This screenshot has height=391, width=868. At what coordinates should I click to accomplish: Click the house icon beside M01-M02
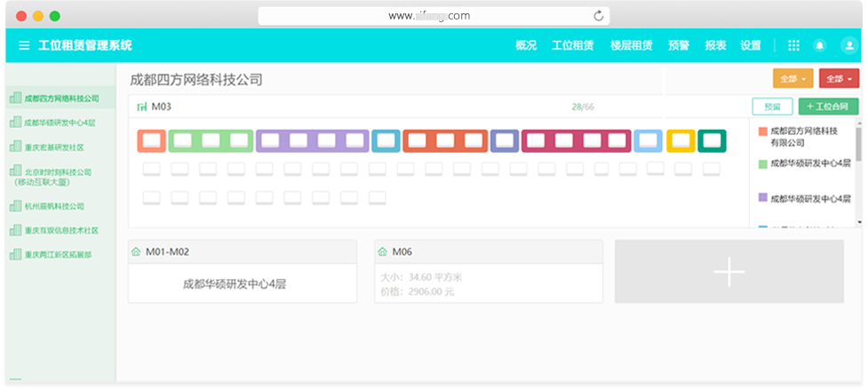tap(136, 251)
